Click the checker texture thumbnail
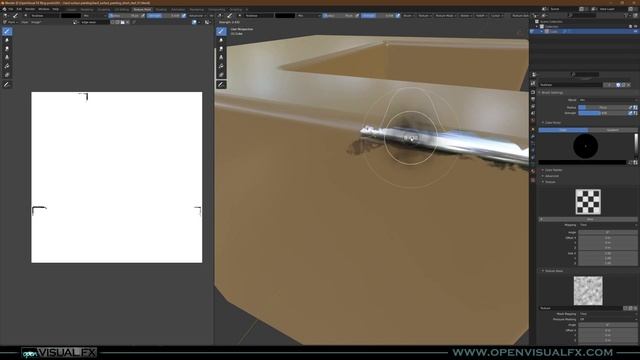Screen dimensions: 640x360 pos(588,202)
